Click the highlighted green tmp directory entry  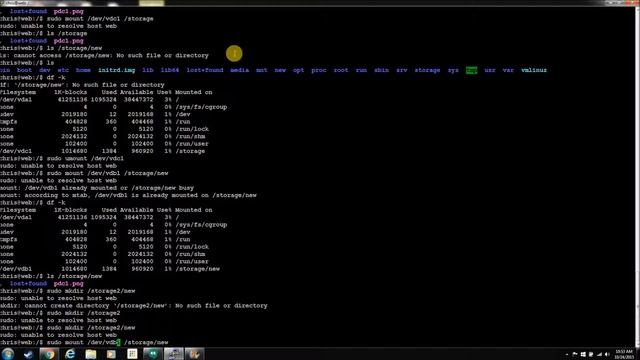click(x=471, y=70)
